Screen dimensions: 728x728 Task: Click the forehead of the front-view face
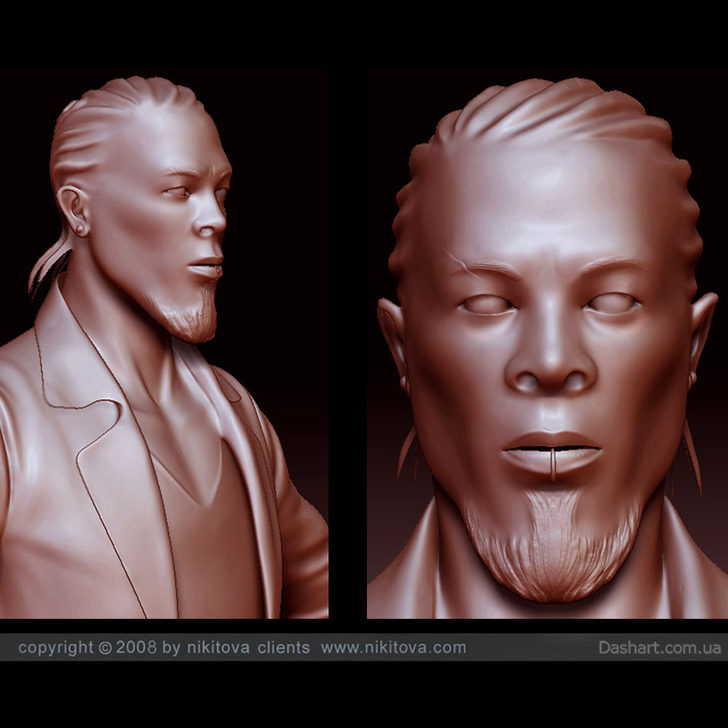pos(546,197)
